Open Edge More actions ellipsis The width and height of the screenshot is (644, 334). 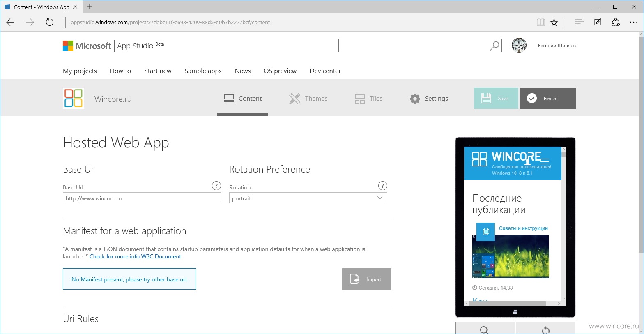634,22
